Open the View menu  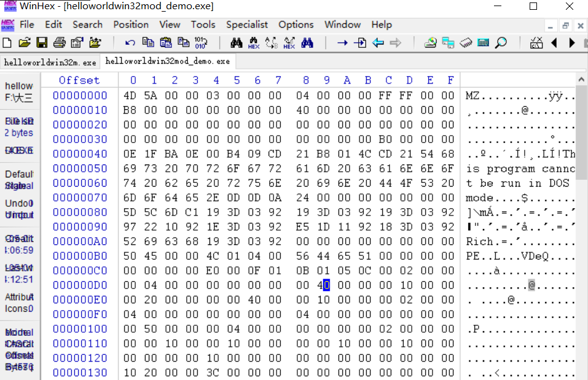pyautogui.click(x=170, y=25)
